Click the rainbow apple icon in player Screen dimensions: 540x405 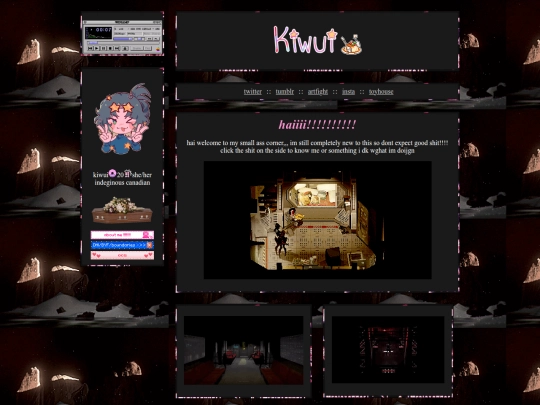coord(158,49)
